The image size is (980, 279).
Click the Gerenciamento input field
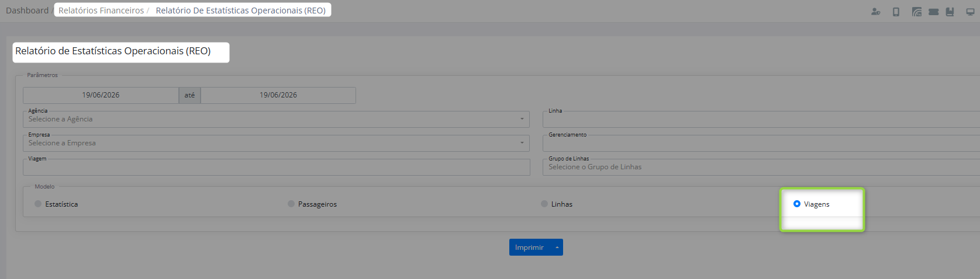coord(761,143)
